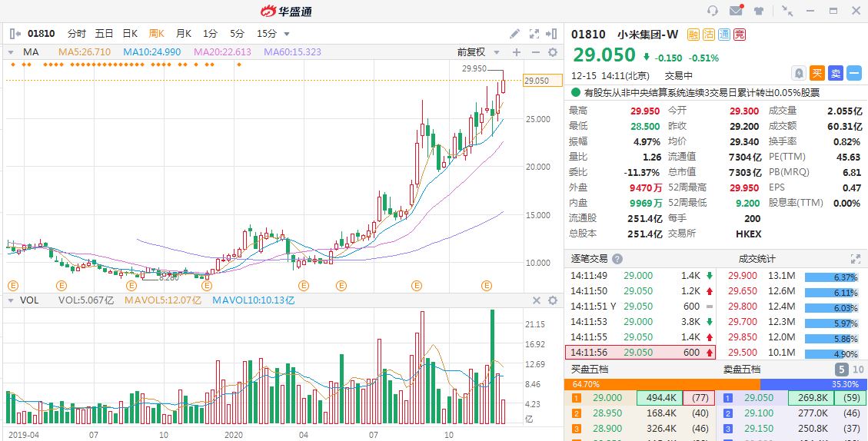
Task: Click the orange buy (买) button
Action: 817,73
